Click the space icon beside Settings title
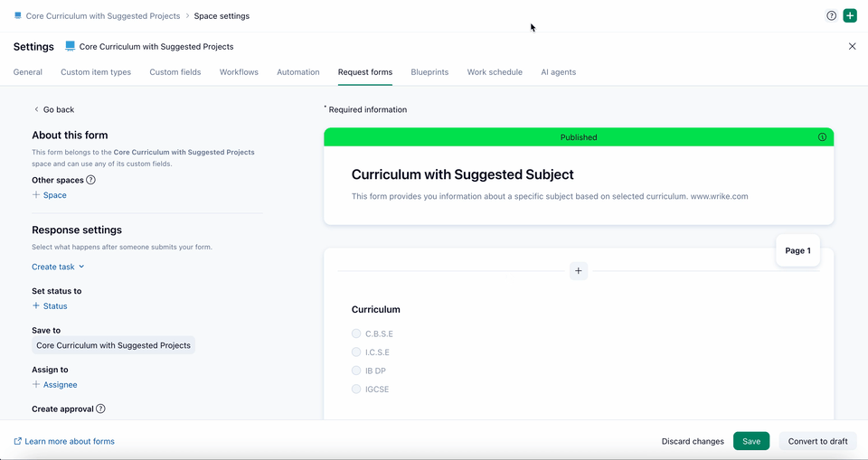The width and height of the screenshot is (868, 460). [x=70, y=46]
